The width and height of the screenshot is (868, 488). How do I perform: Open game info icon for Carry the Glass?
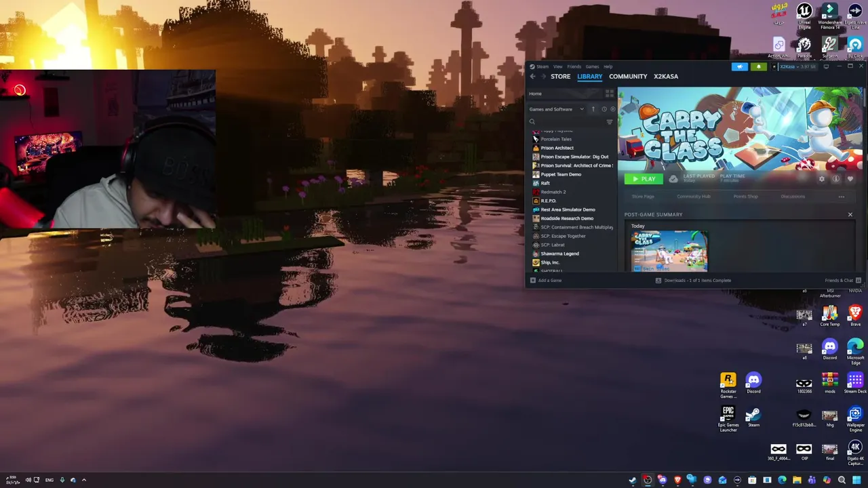click(836, 179)
